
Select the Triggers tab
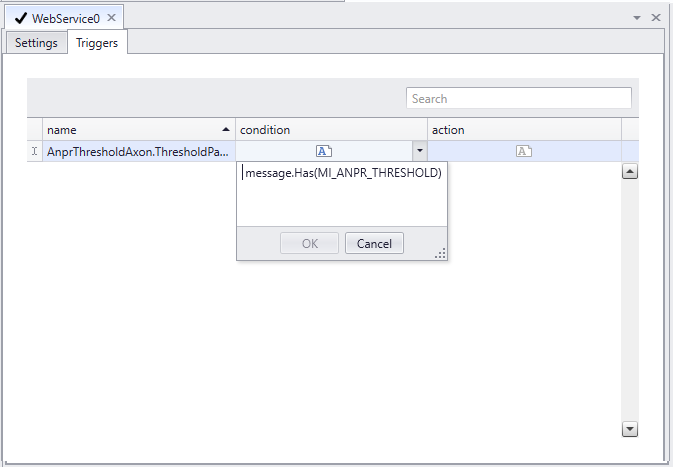pos(97,43)
